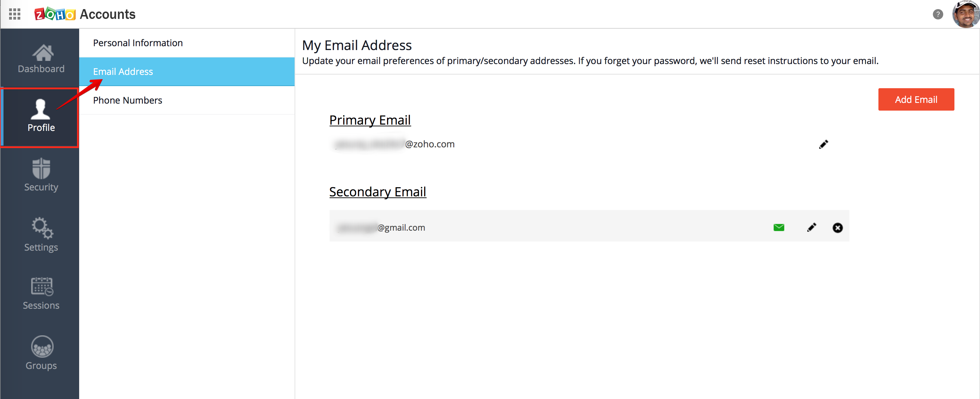Select Profile in the sidebar

point(41,116)
